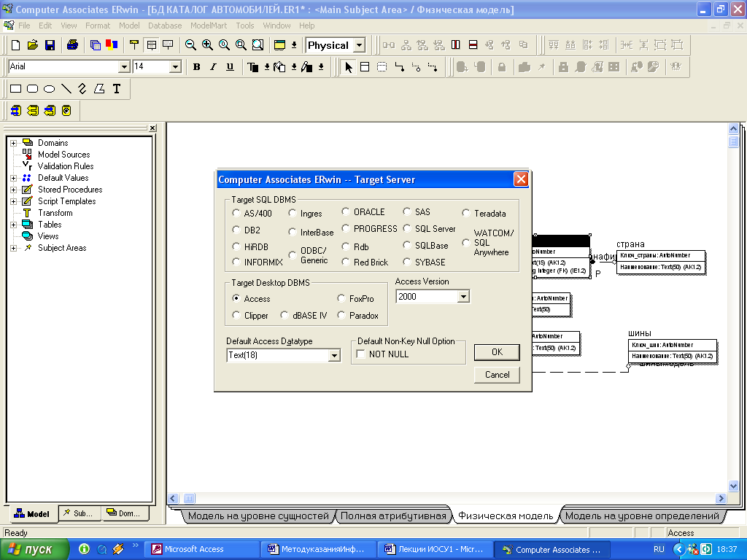
Task: Click the Save diskette icon in toolbar
Action: click(x=50, y=45)
